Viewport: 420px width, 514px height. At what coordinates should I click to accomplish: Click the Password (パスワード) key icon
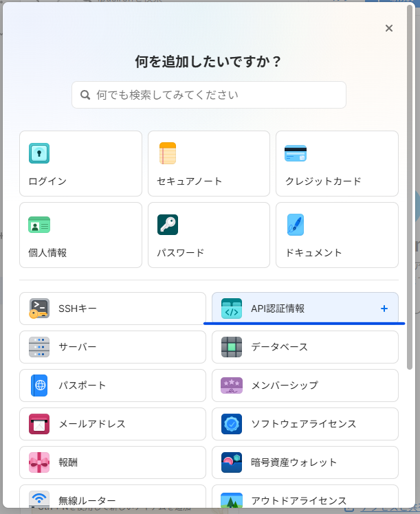pyautogui.click(x=168, y=225)
